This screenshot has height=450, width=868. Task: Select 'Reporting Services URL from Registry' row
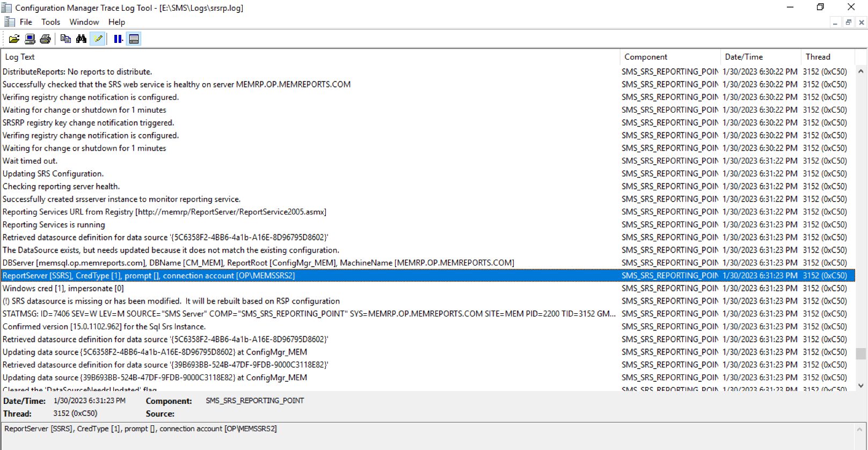[x=428, y=212]
